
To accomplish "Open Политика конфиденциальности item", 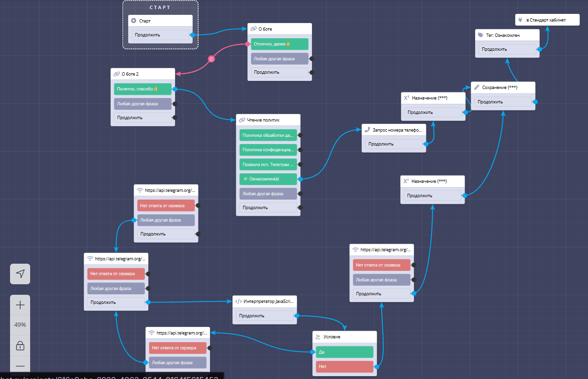I will (x=268, y=150).
